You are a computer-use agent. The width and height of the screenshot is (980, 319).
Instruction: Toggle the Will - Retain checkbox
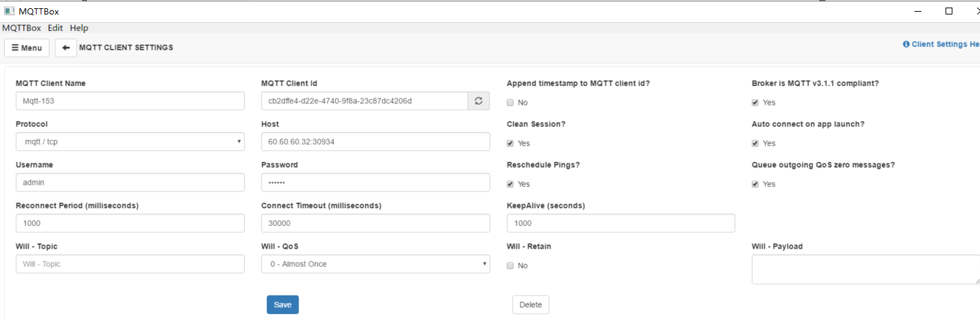pyautogui.click(x=510, y=266)
